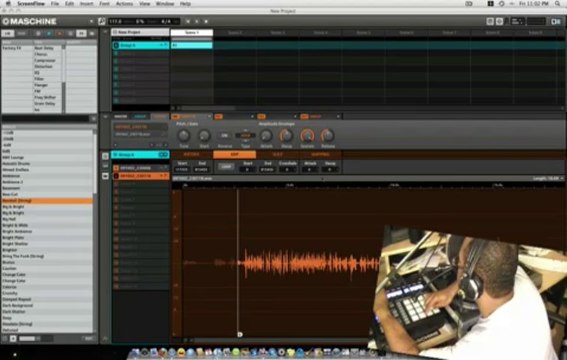Image resolution: width=567 pixels, height=360 pixels.
Task: Select the Samples file-type icon in browser
Action: point(92,34)
